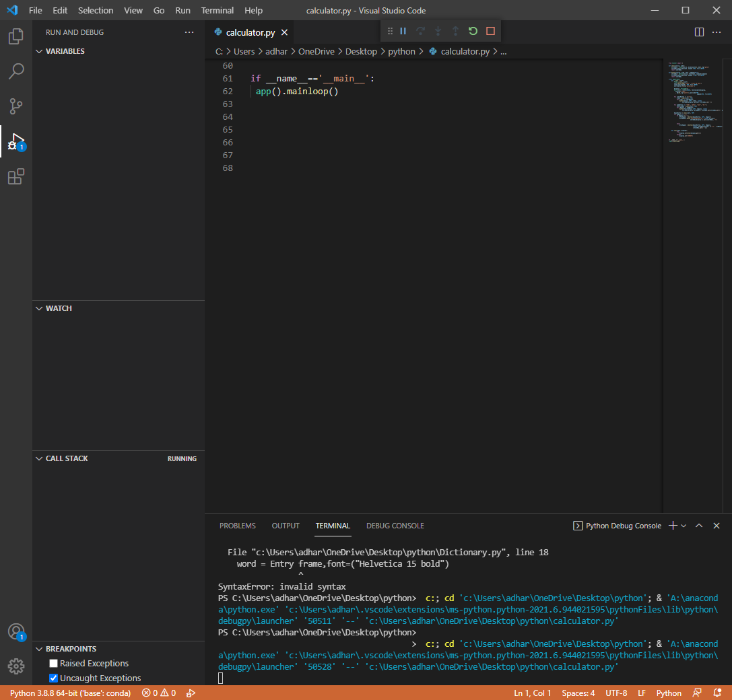Open the Edit menu

[60, 10]
